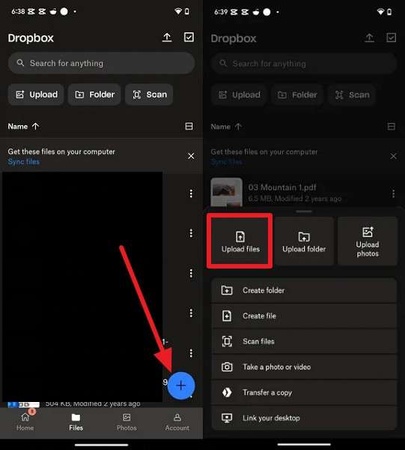Open 03 Mountain 1.pdf on the right screen
The height and width of the screenshot is (450, 405).
coord(304,193)
